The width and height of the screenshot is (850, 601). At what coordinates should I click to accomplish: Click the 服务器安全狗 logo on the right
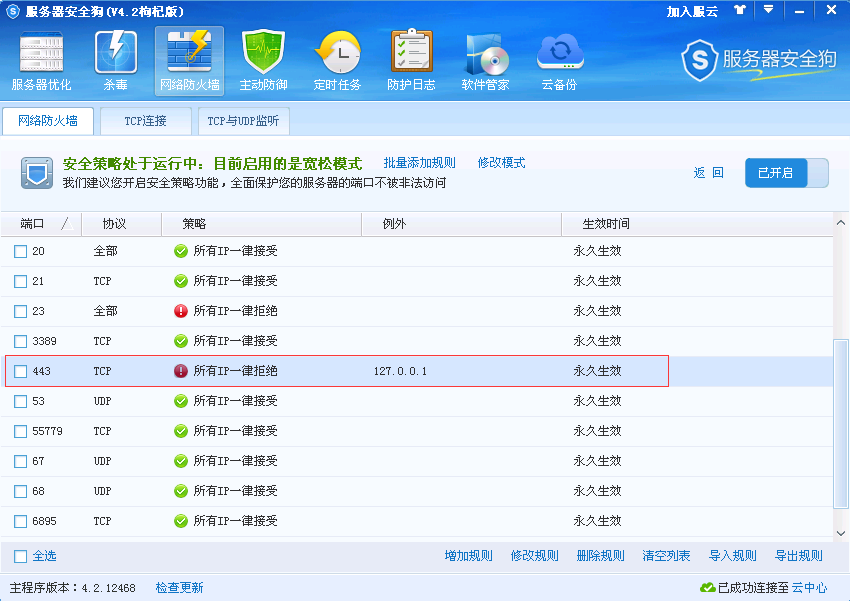(758, 60)
